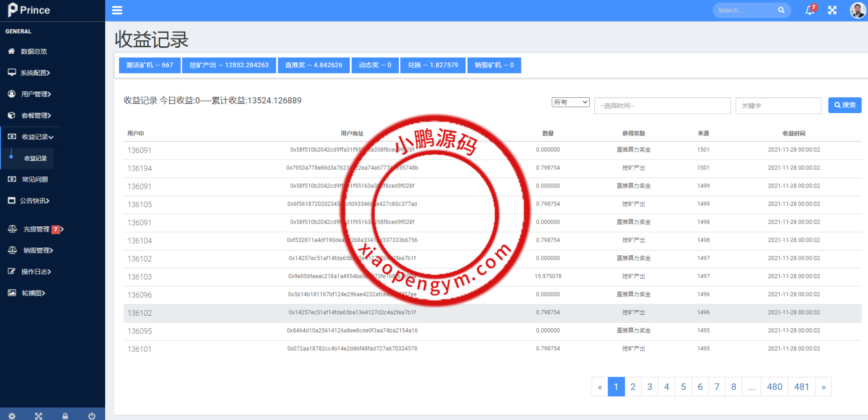Expand the 系统配置 sidebar menu

35,72
